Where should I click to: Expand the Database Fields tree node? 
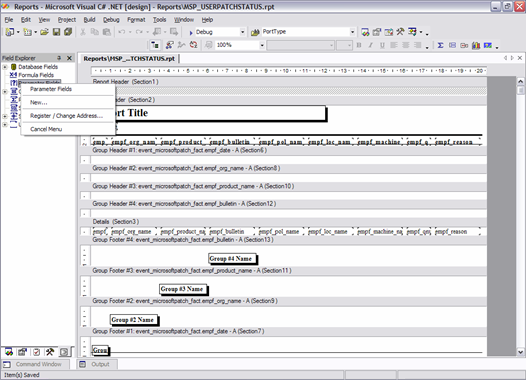click(5, 67)
